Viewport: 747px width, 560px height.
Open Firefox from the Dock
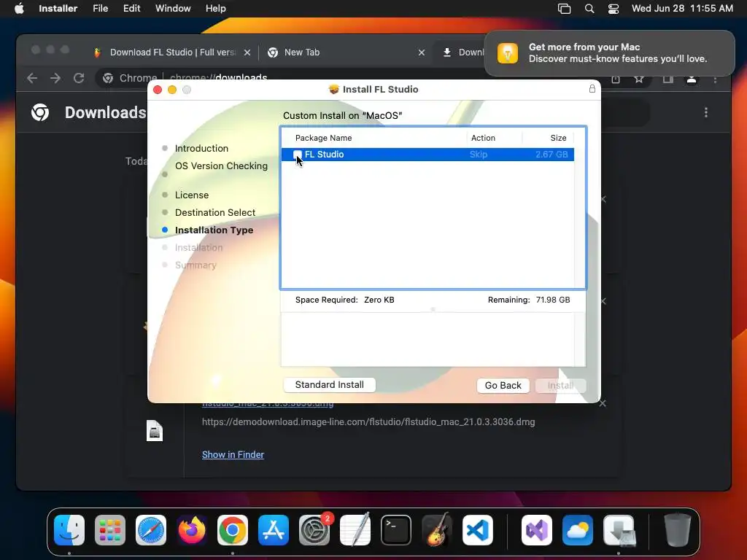coord(192,530)
